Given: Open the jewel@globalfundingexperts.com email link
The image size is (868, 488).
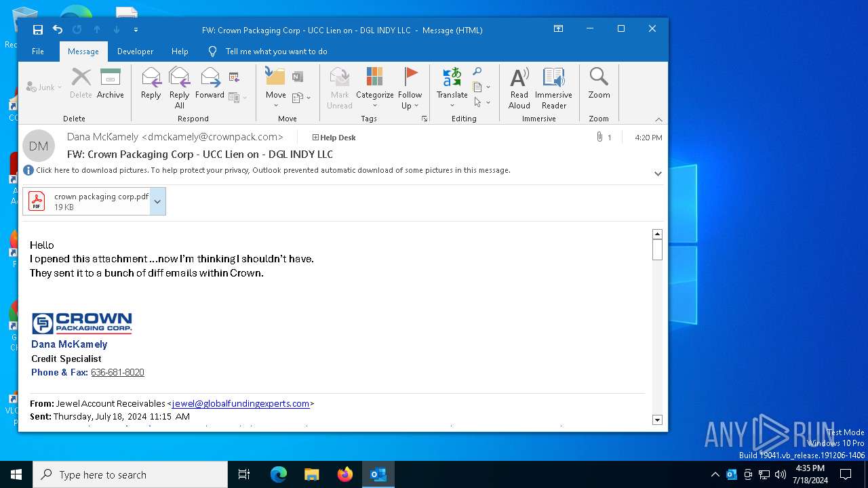Looking at the screenshot, I should (241, 403).
